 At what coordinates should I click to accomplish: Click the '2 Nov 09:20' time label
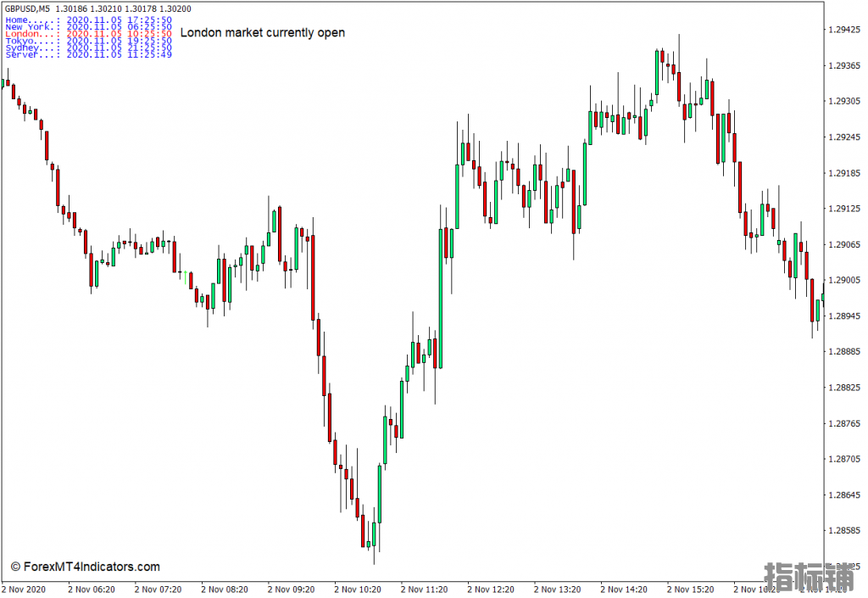[291, 590]
